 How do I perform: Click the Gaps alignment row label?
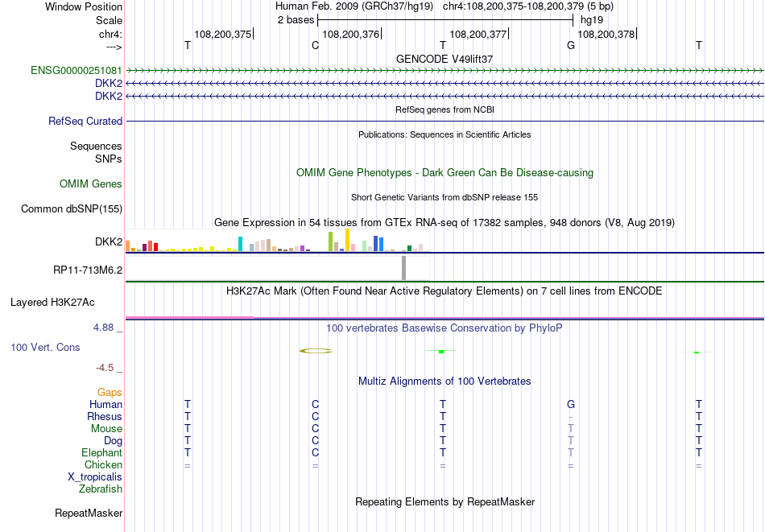(110, 393)
